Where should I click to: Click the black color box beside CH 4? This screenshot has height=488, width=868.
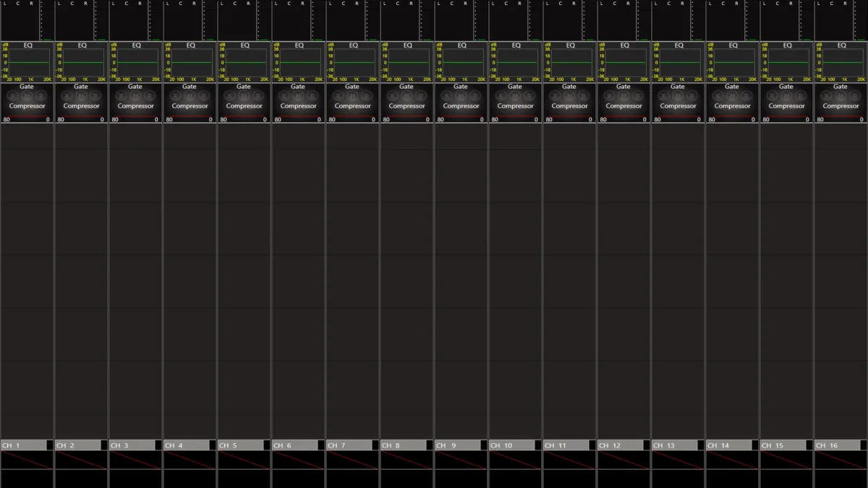tap(213, 445)
